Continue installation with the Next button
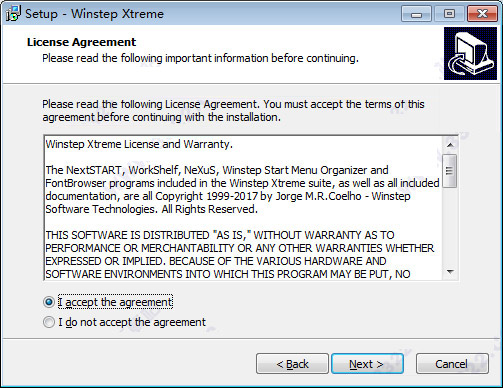503x388 pixels. [x=367, y=364]
